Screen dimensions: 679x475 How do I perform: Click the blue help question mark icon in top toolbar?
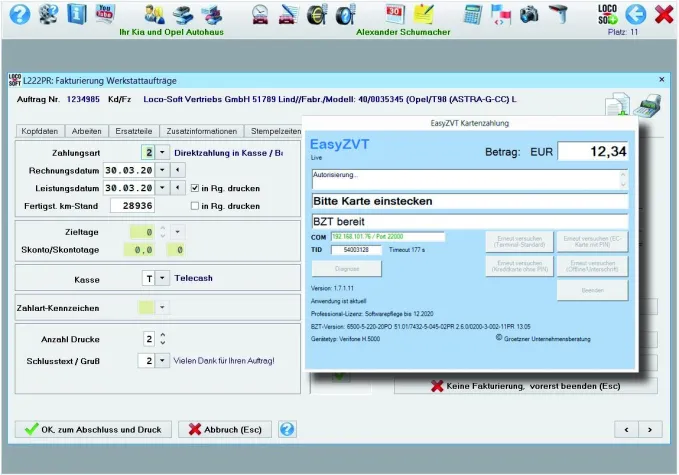17,14
